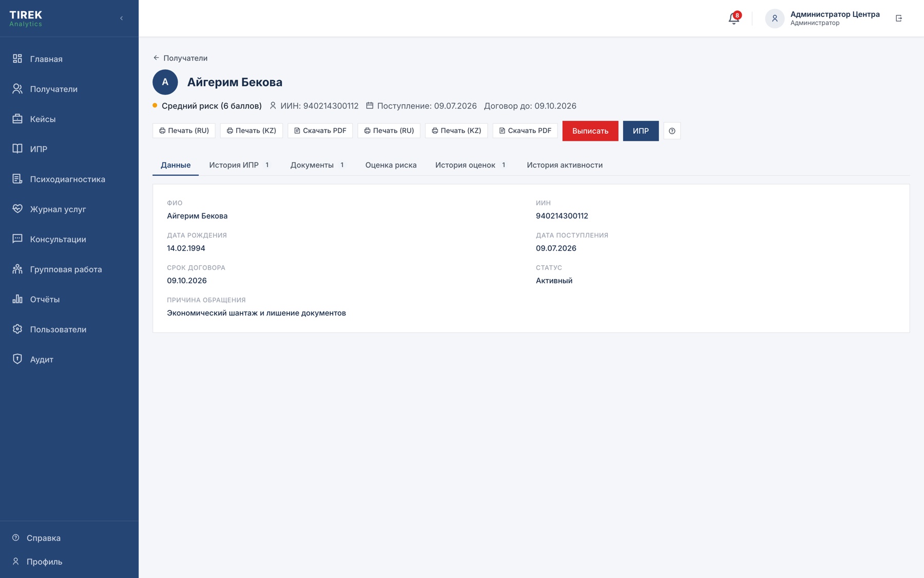Switch to История ИПР tab

tap(239, 165)
